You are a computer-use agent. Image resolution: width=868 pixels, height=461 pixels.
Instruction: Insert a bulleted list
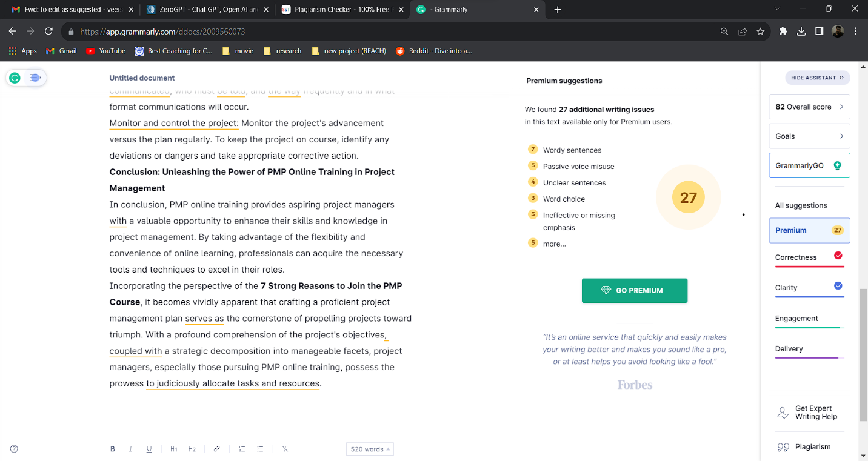pyautogui.click(x=260, y=449)
